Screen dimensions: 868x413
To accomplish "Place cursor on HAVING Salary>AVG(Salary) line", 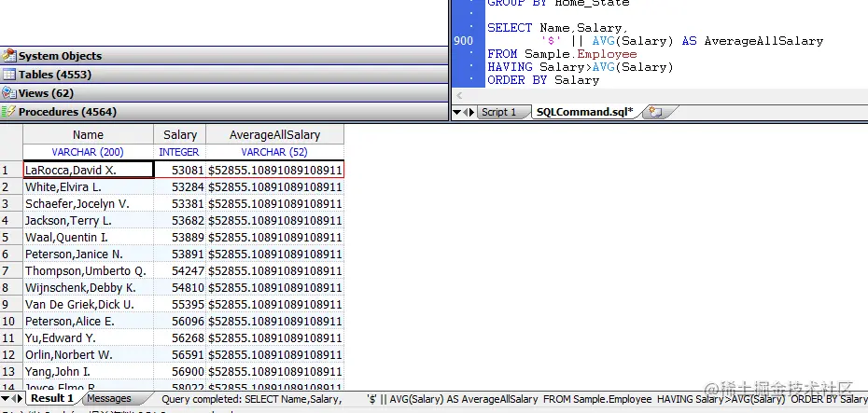I will click(581, 67).
